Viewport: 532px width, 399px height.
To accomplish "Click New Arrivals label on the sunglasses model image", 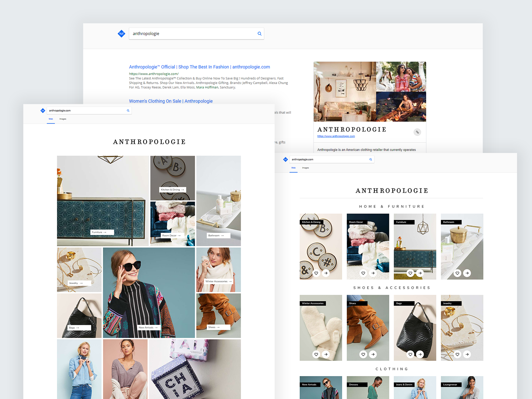I will 148,328.
